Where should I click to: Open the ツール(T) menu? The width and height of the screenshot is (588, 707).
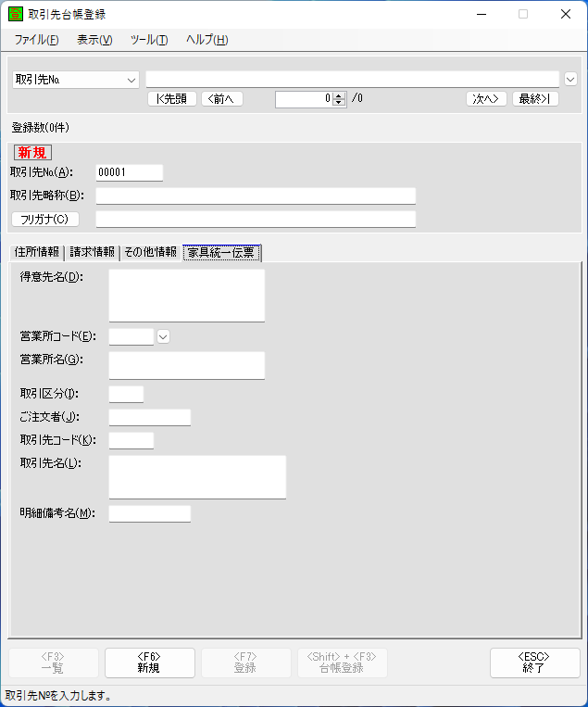(x=149, y=40)
